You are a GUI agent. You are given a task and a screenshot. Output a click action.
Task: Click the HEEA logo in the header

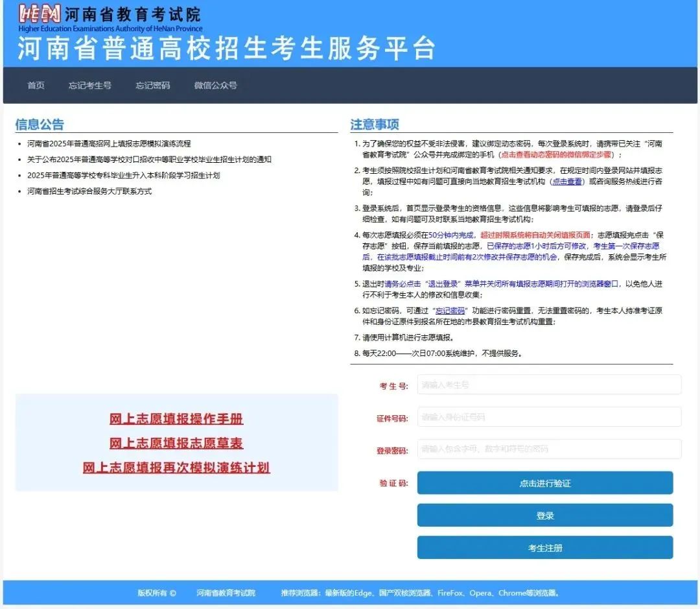[x=40, y=14]
